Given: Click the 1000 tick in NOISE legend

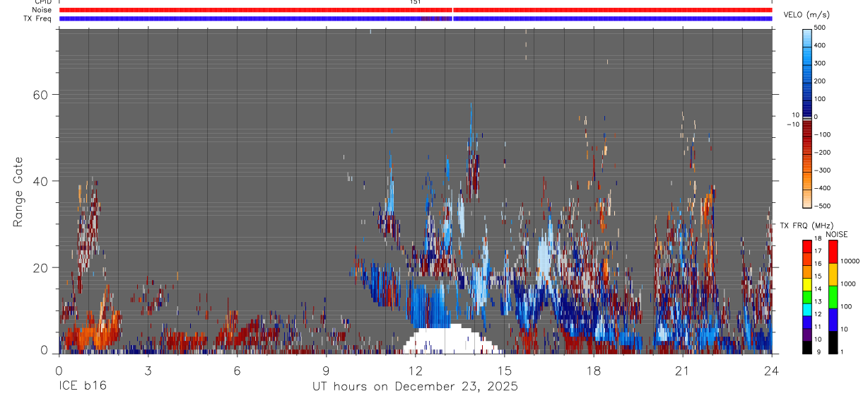Looking at the screenshot, I should (x=848, y=284).
